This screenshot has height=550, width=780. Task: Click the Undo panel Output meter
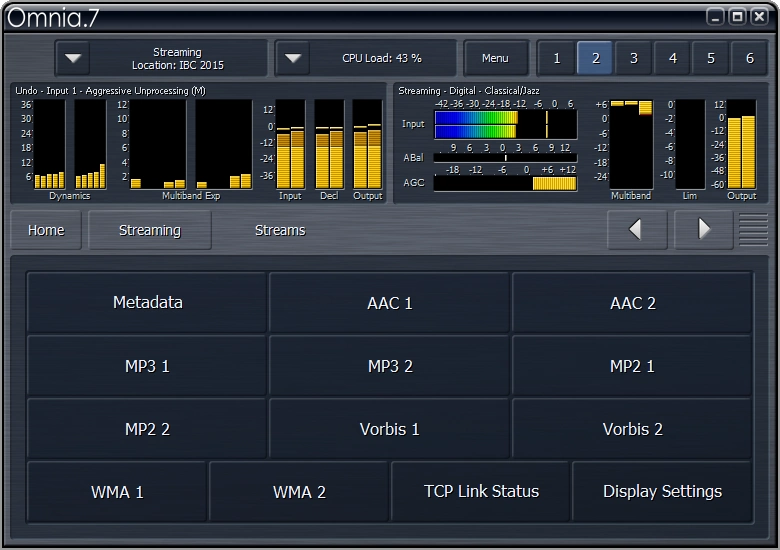(368, 144)
